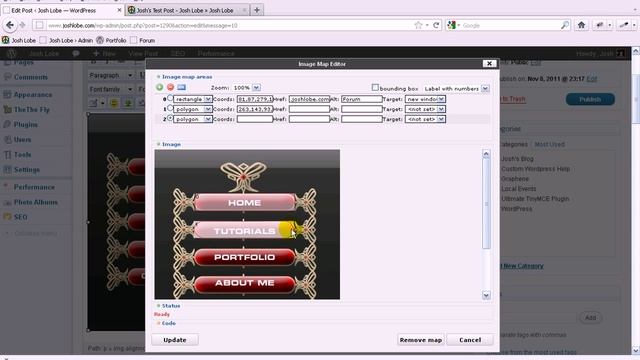Open TheThe Fly in WordPress sidebar

31,109
